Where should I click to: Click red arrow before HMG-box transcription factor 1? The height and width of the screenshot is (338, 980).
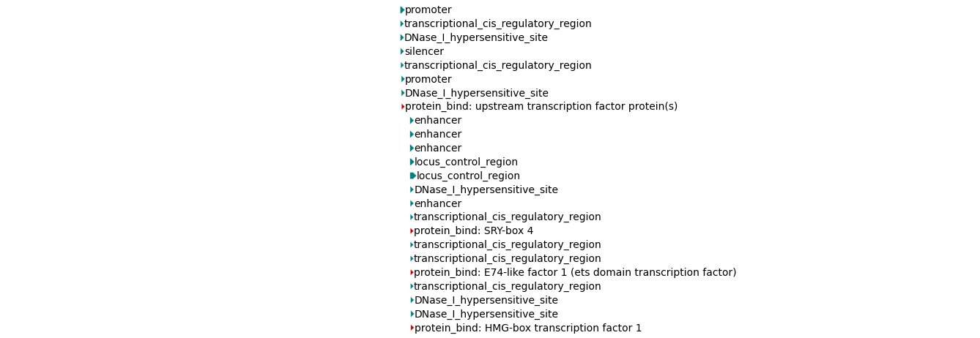point(412,328)
